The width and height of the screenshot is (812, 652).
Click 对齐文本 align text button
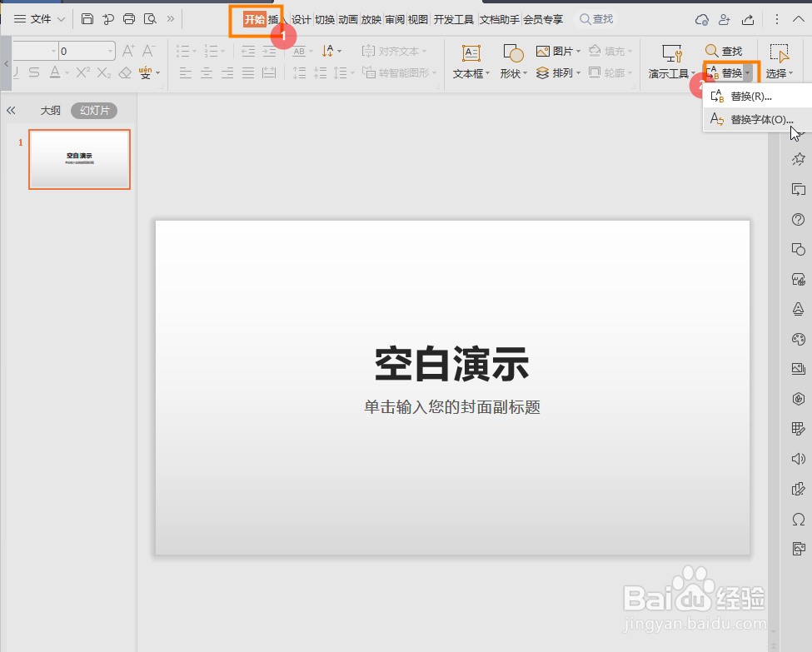coord(394,51)
